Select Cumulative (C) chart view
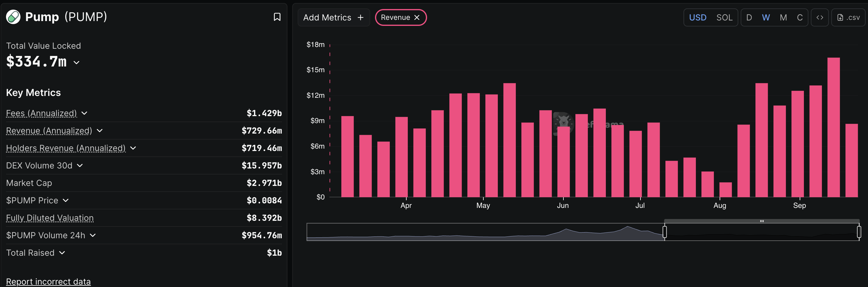The width and height of the screenshot is (868, 287). point(800,17)
